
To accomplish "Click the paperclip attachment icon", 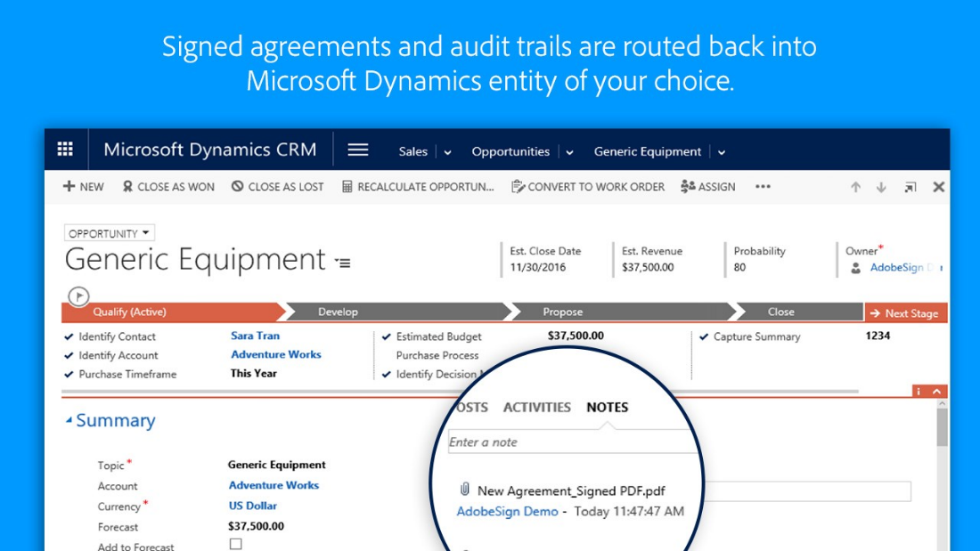I will tap(464, 490).
